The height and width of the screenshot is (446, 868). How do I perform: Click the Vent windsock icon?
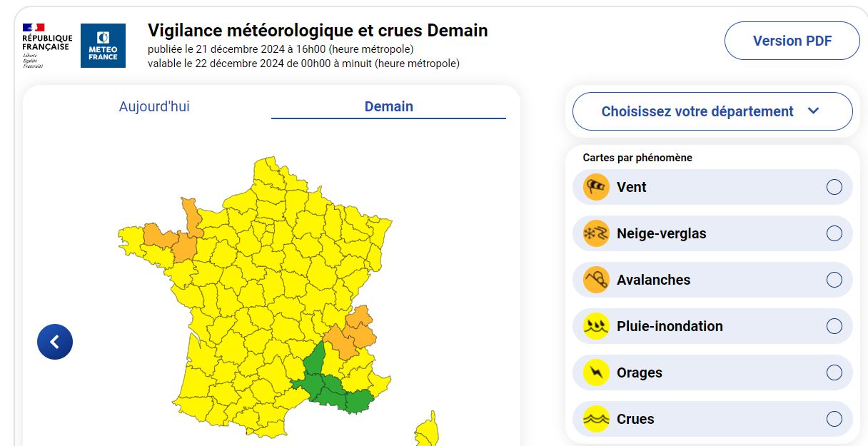pyautogui.click(x=596, y=187)
